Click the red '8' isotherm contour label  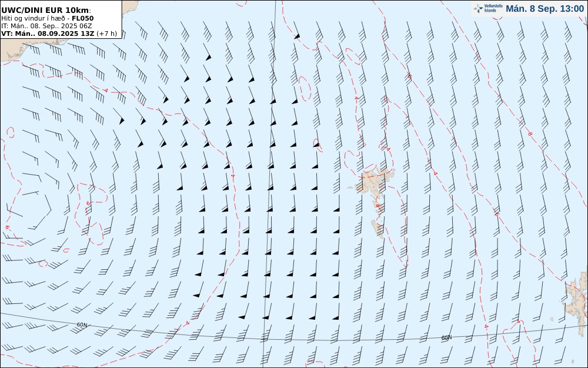pos(530,134)
